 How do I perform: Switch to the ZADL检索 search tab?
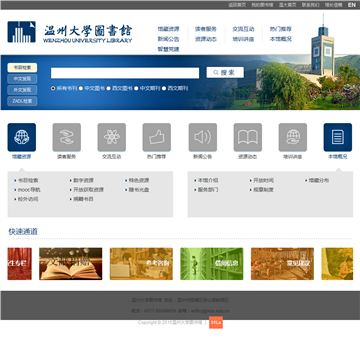tap(22, 101)
